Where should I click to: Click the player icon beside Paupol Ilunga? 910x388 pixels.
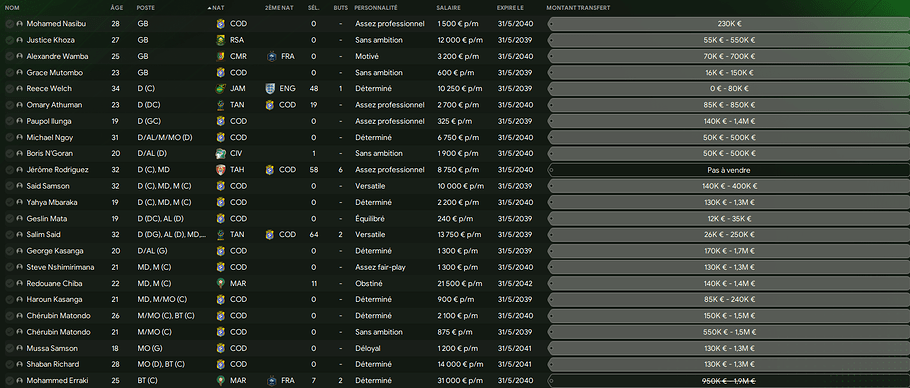coord(19,121)
